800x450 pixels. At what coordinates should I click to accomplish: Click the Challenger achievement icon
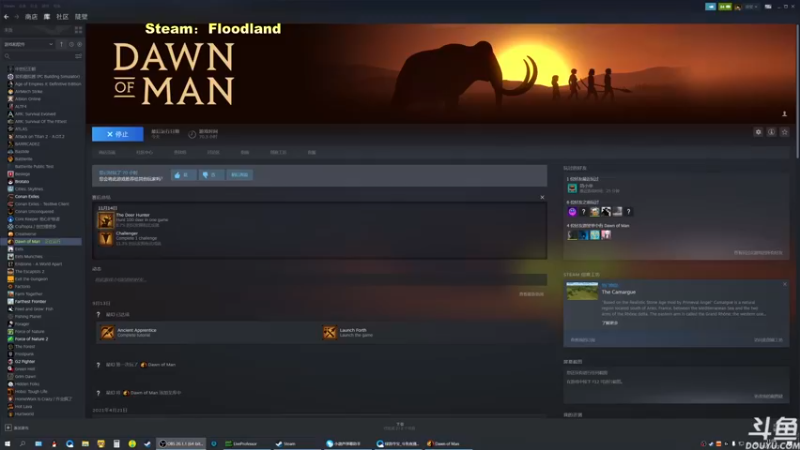point(106,239)
